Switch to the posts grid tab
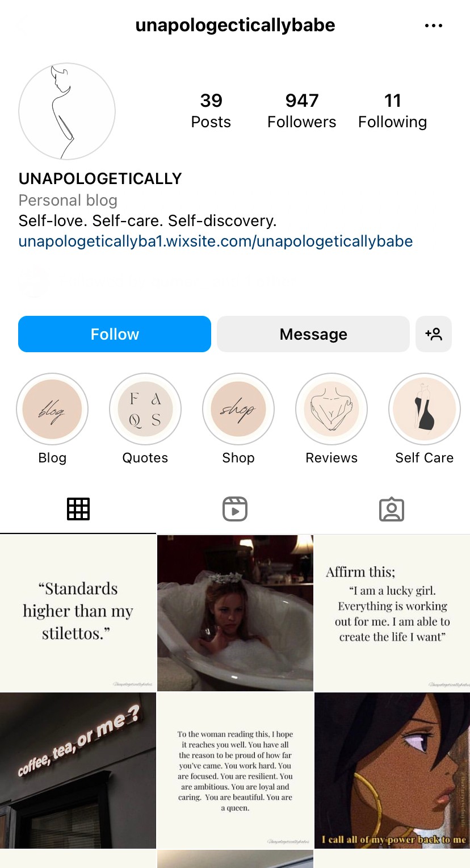The height and width of the screenshot is (868, 470). tap(78, 509)
